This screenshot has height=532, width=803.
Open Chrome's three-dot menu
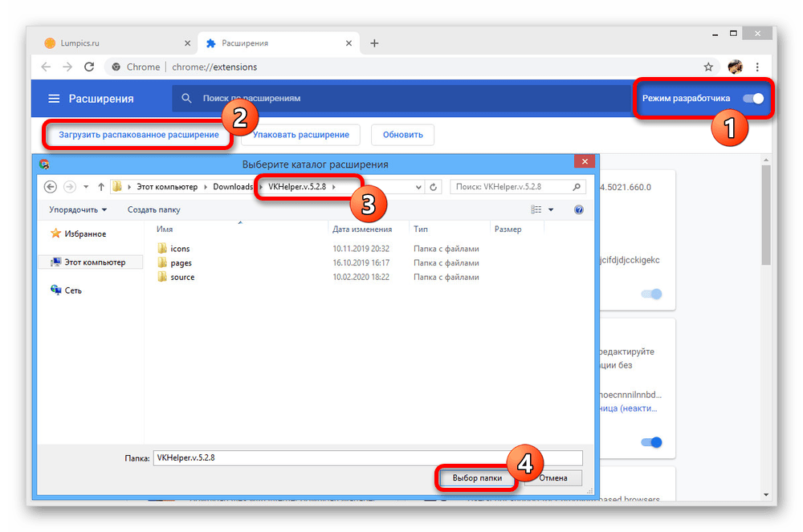click(757, 67)
